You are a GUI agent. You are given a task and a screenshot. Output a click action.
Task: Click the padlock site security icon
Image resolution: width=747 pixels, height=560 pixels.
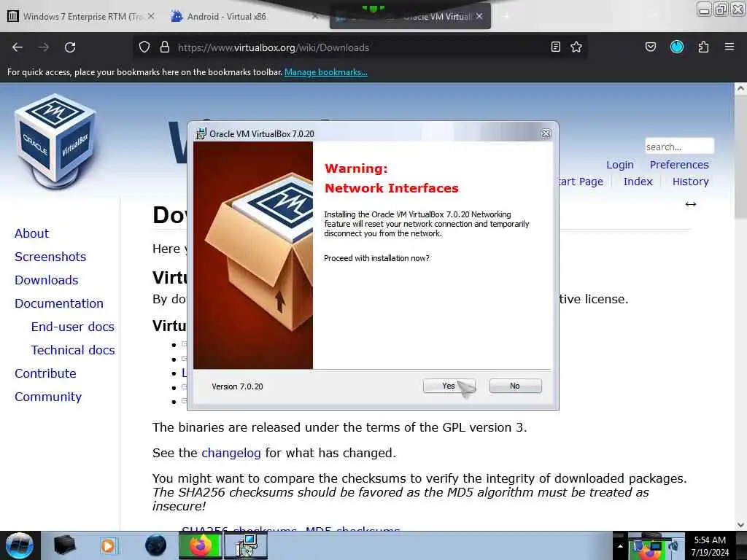point(165,47)
